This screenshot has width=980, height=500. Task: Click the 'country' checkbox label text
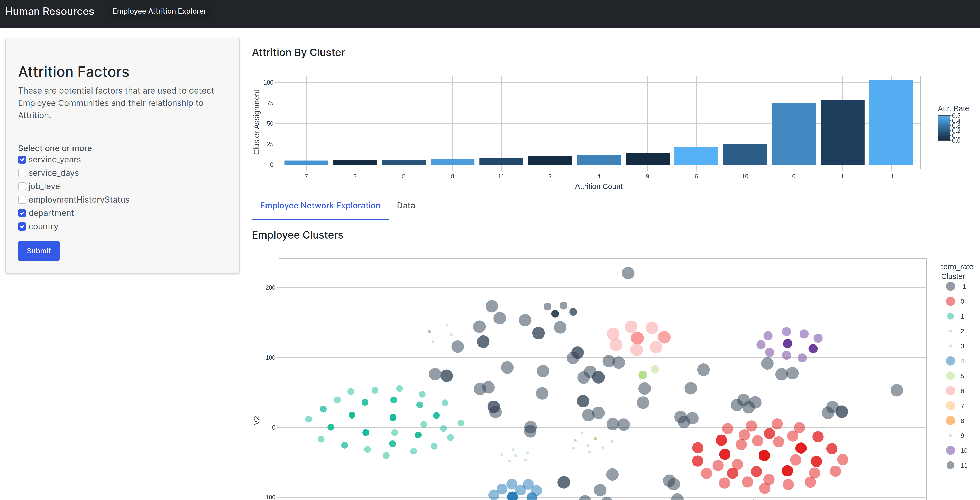point(43,226)
